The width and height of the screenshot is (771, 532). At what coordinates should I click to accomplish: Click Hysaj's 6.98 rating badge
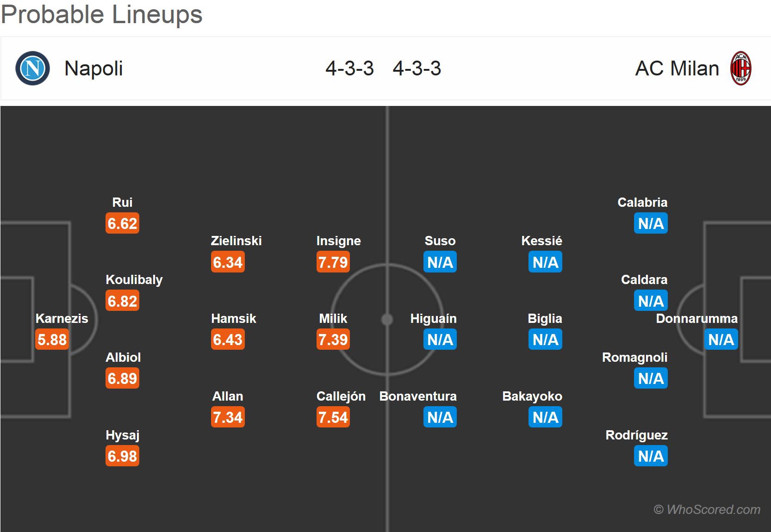pyautogui.click(x=122, y=456)
